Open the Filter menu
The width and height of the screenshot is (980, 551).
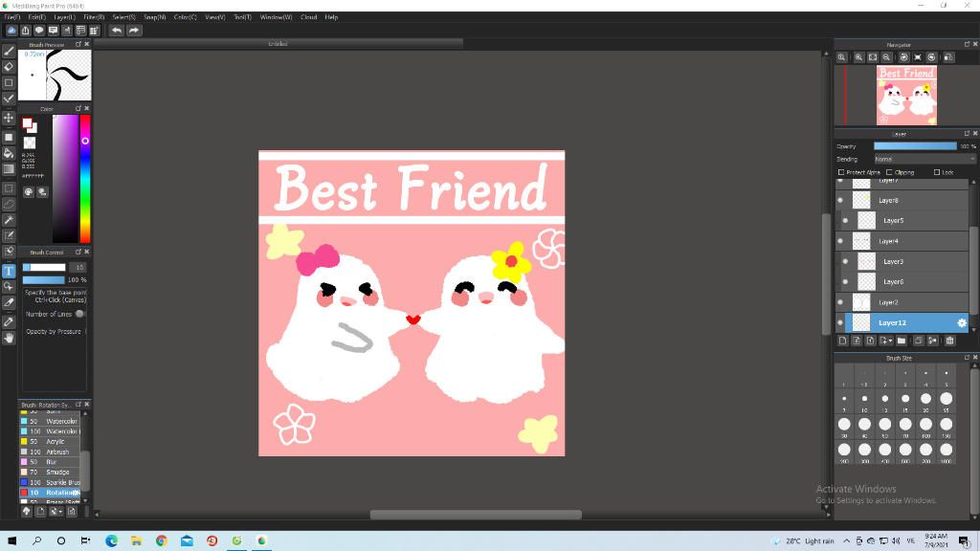(x=95, y=17)
